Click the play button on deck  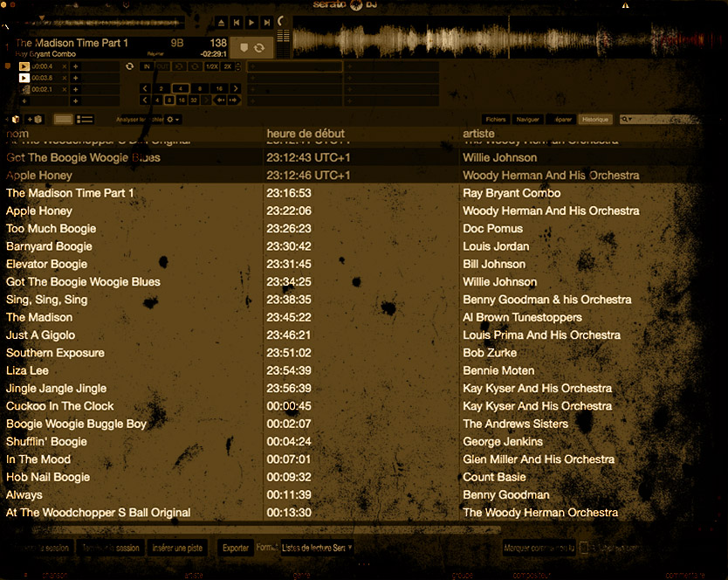coord(251,23)
